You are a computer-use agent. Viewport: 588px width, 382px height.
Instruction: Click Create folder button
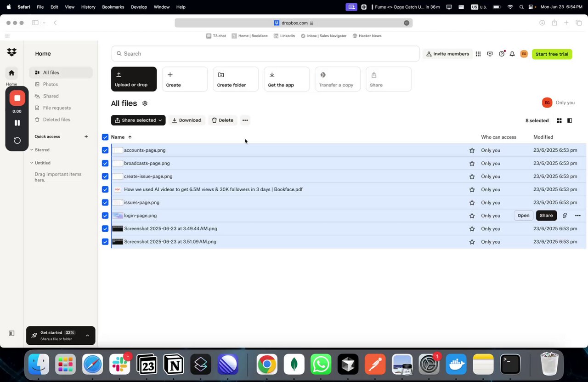pyautogui.click(x=236, y=79)
